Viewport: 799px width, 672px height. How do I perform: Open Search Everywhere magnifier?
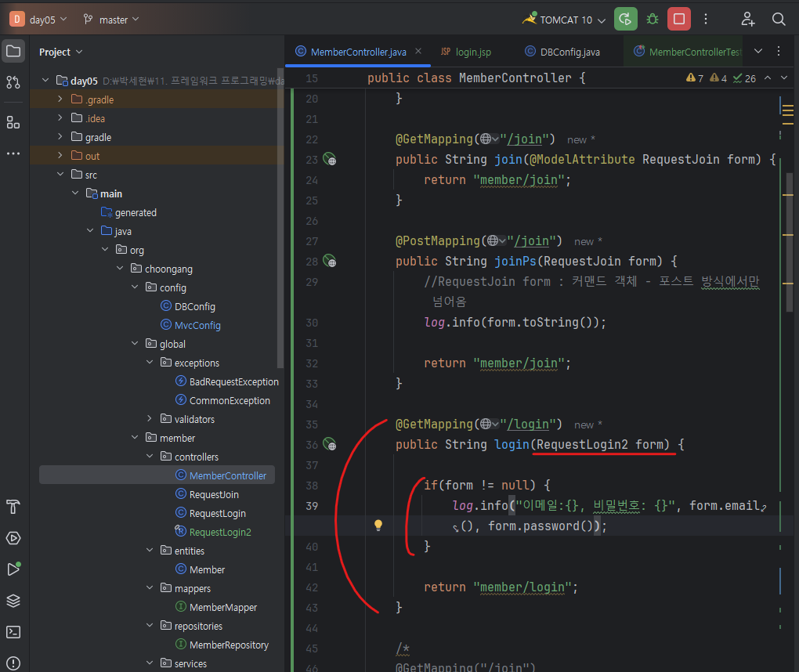click(779, 20)
